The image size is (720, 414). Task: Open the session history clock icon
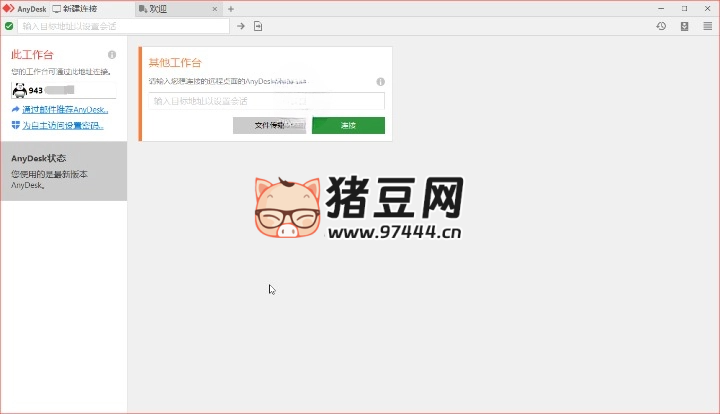point(661,26)
